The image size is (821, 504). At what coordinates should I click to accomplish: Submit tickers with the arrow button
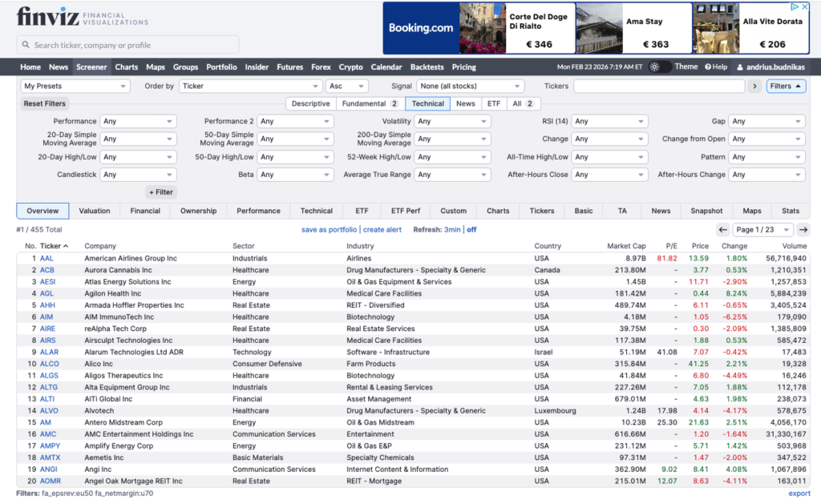click(754, 86)
